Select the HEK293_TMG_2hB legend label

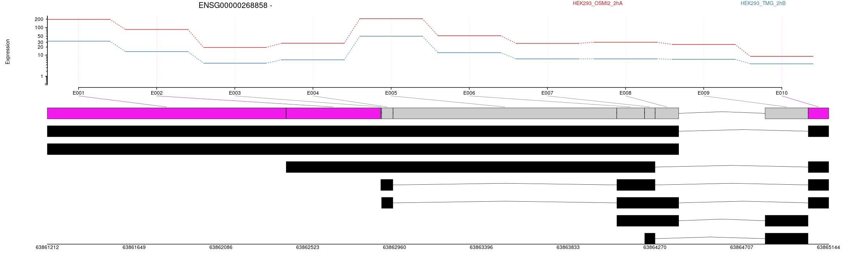click(x=763, y=3)
